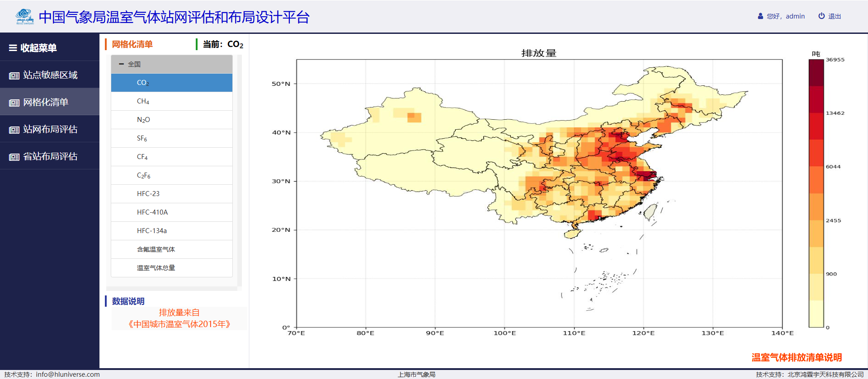Collapse the 全国 tree group
Viewport: 868px width, 379px height.
click(x=121, y=64)
